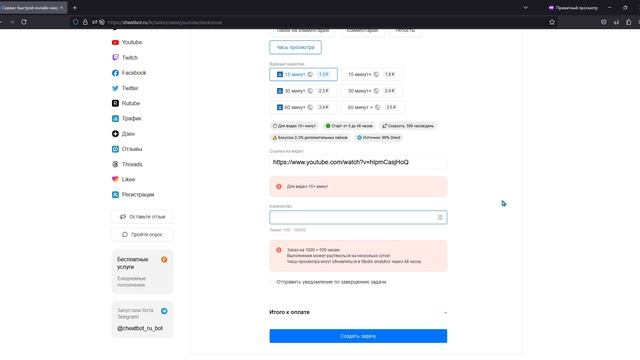The image size is (640, 360).
Task: Click the Количество input field
Action: click(358, 218)
